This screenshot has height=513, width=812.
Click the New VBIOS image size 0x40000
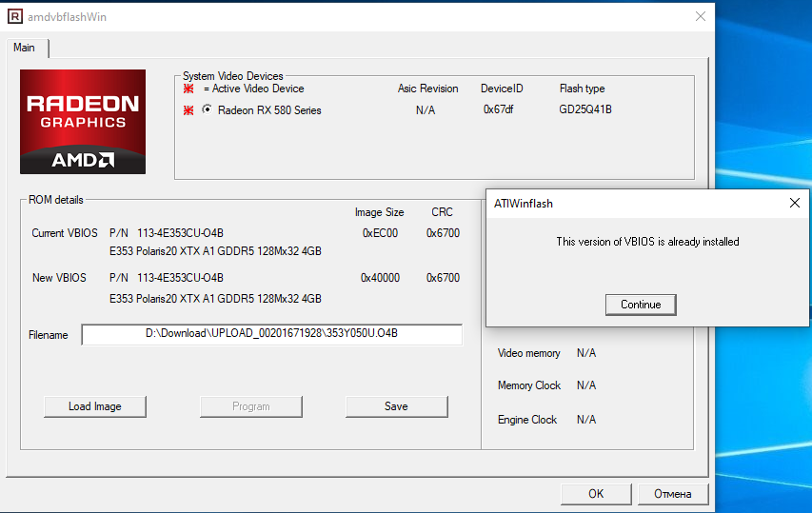pyautogui.click(x=380, y=278)
